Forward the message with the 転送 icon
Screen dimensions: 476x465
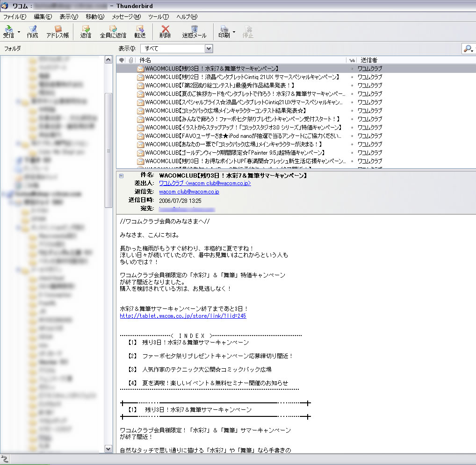[x=140, y=31]
